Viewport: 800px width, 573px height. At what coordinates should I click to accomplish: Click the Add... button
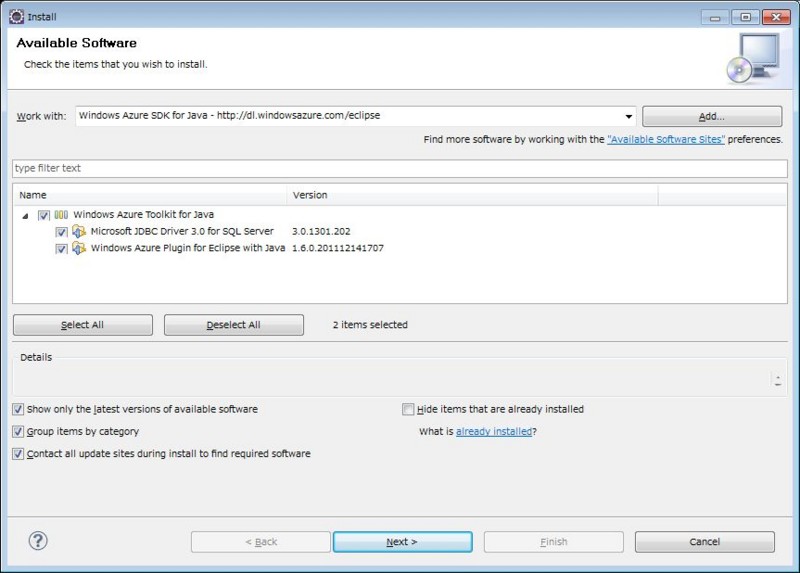pos(712,116)
